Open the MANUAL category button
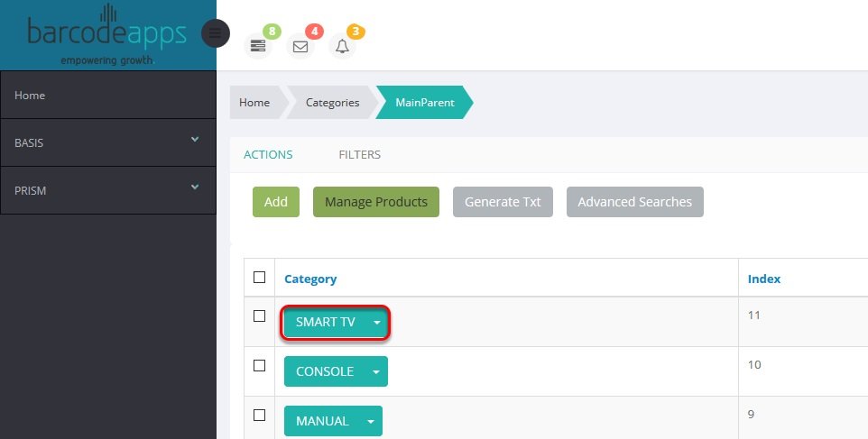This screenshot has width=868, height=439. point(322,421)
